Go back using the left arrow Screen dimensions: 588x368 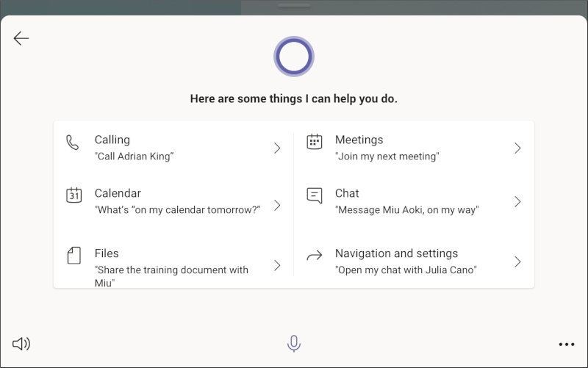pyautogui.click(x=21, y=38)
